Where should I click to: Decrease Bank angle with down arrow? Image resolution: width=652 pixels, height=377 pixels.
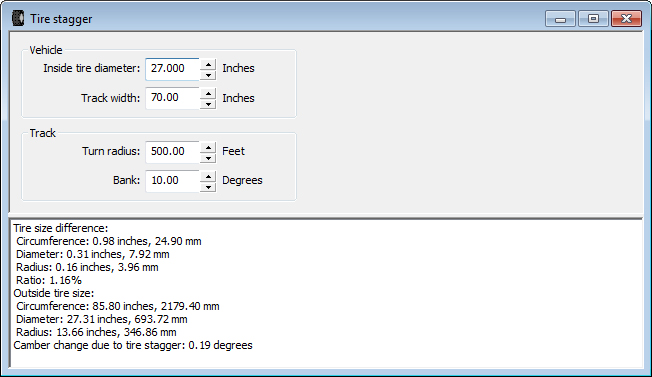[208, 187]
